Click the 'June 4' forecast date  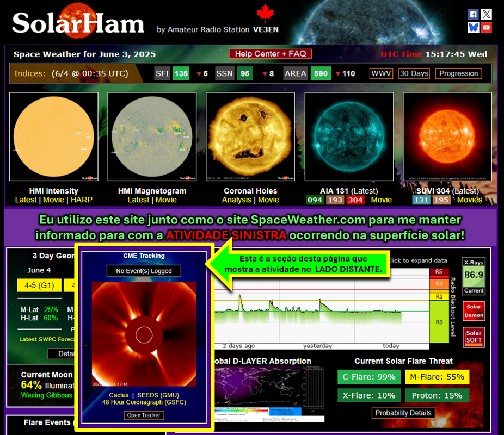click(39, 270)
